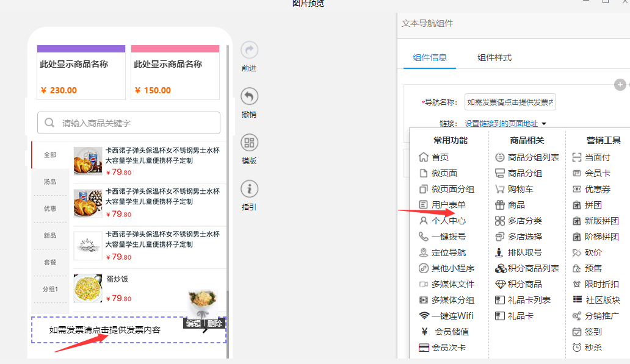Viewport: 630px width, 364px height.
Task: Switch to the 组件样式 tab
Action: click(494, 58)
